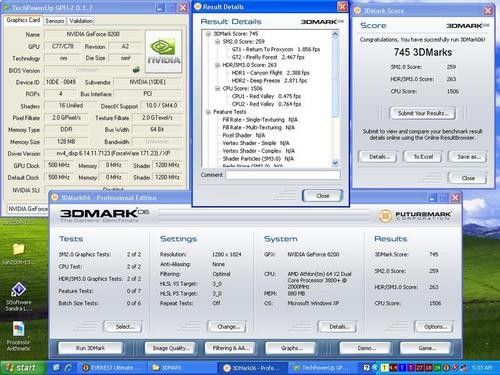
Task: Open Graphs tool
Action: [x=291, y=348]
